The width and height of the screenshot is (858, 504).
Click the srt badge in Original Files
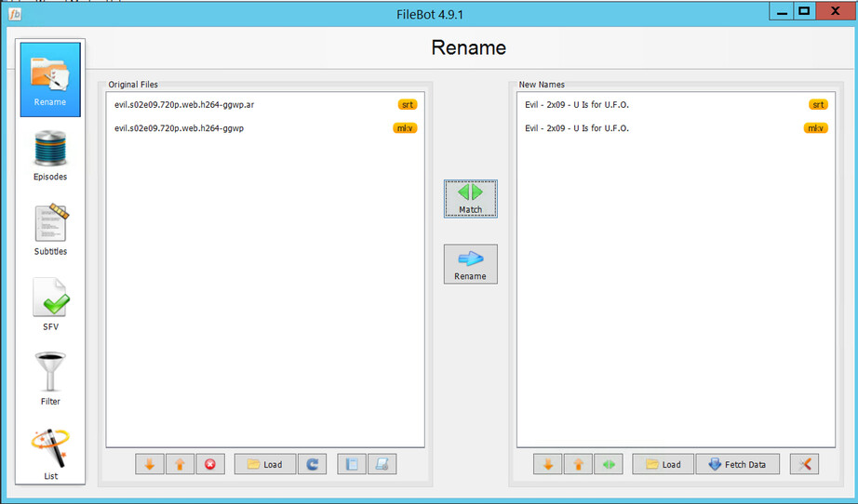[407, 104]
